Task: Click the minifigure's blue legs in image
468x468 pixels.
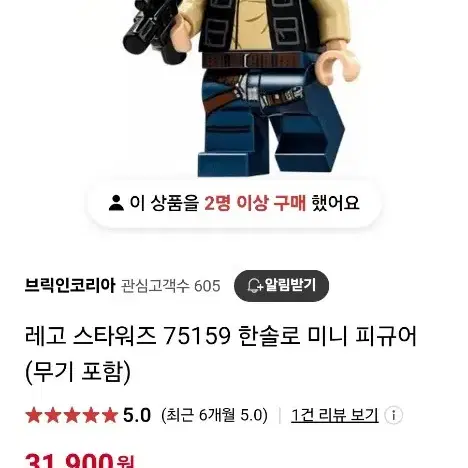Action: [271, 123]
